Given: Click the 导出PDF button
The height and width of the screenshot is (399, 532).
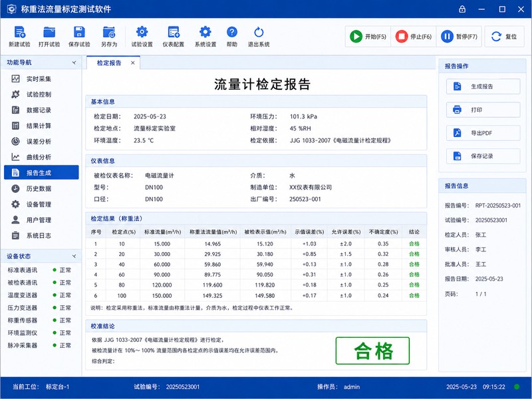Looking at the screenshot, I should pos(483,133).
